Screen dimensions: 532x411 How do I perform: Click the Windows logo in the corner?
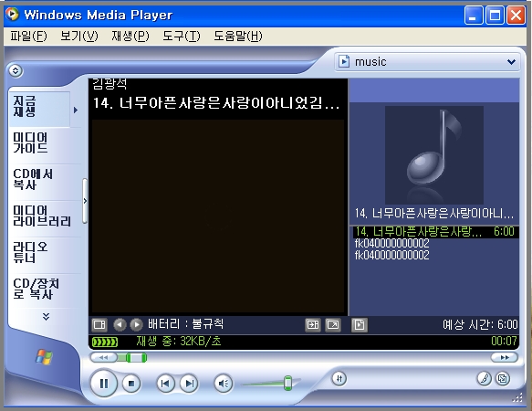tap(45, 357)
